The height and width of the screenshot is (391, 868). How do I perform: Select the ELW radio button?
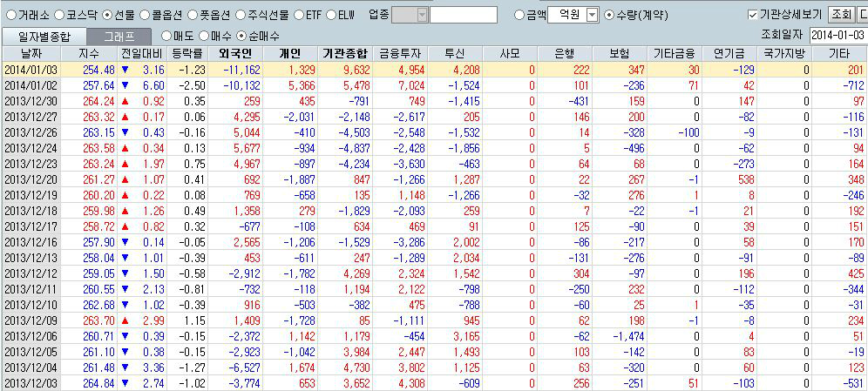[331, 15]
